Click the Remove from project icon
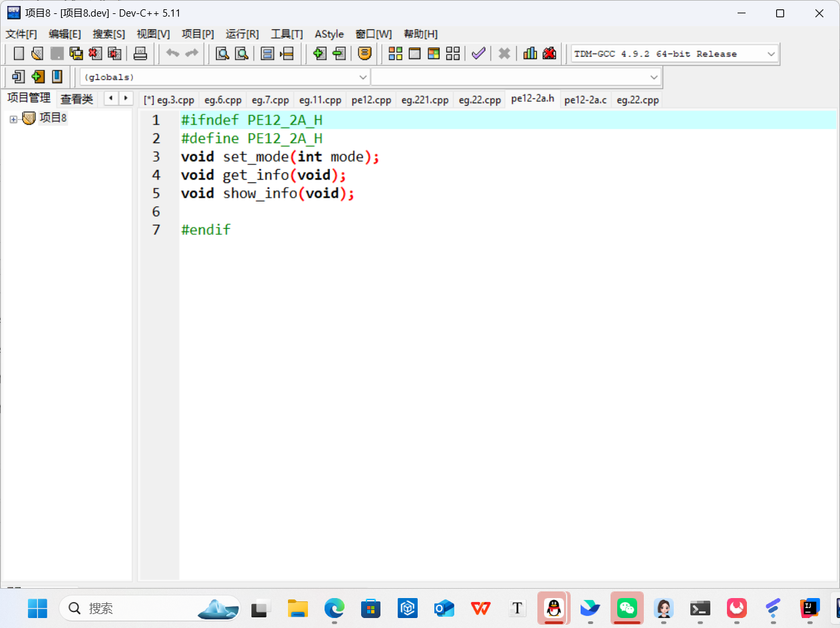840x628 pixels. point(339,54)
